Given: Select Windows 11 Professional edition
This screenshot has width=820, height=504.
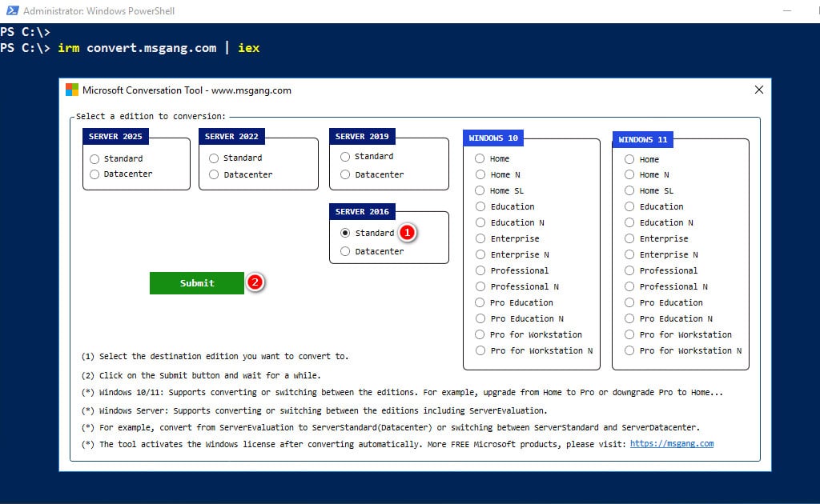Looking at the screenshot, I should click(x=629, y=270).
